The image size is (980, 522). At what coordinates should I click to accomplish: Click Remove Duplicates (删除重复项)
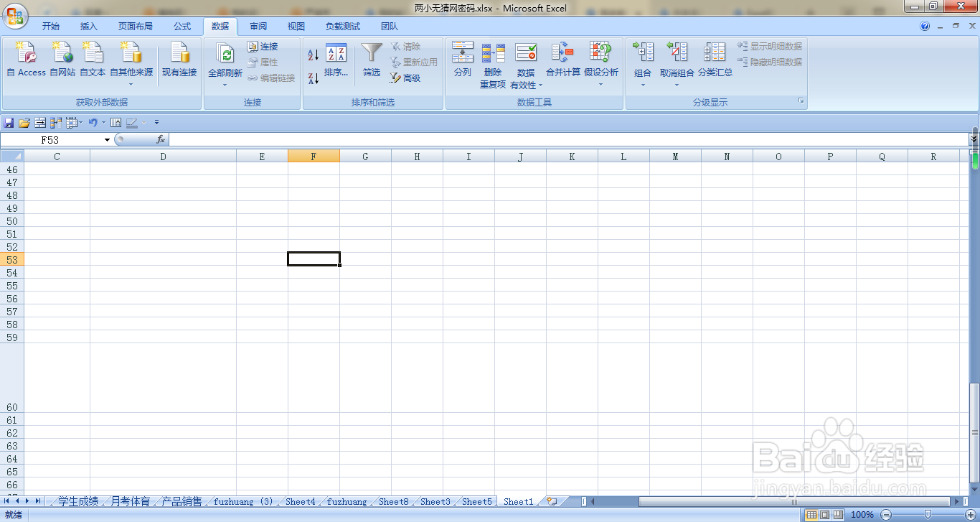493,65
